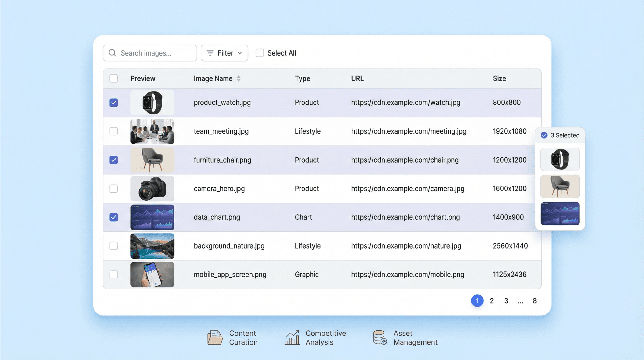Viewport: 644px width, 360px height.
Task: Click the search magnifier icon
Action: click(112, 53)
